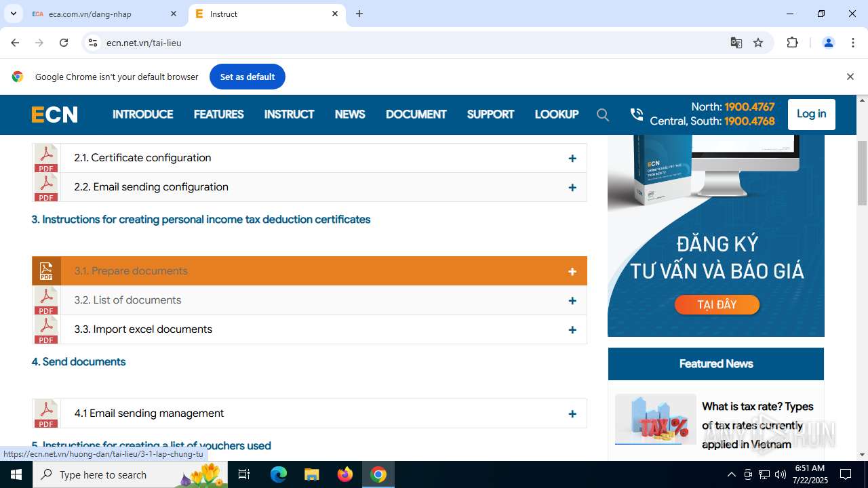868x488 pixels.
Task: Open the PDF icon for 3.3 Import excel documents
Action: click(46, 329)
